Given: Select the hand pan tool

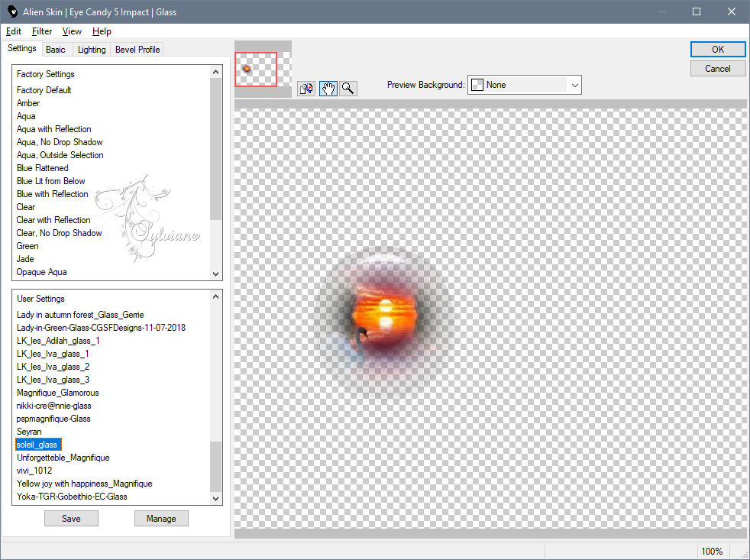Looking at the screenshot, I should coord(328,89).
